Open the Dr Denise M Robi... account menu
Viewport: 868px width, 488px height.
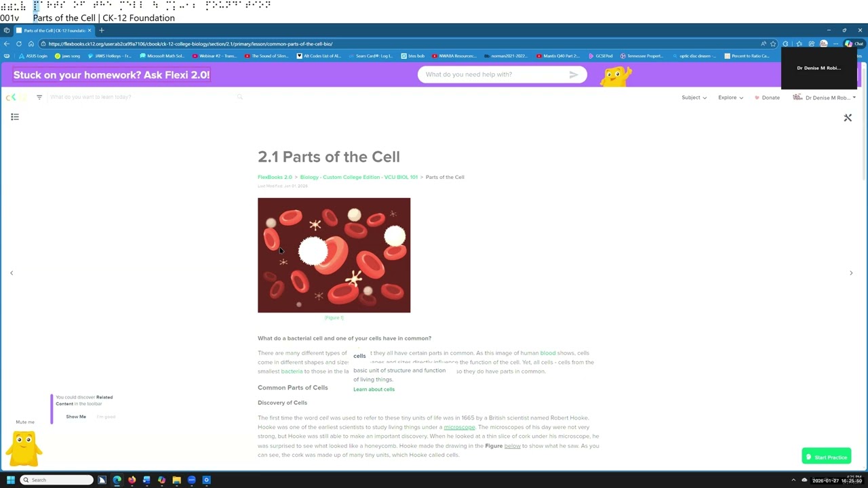coord(824,98)
